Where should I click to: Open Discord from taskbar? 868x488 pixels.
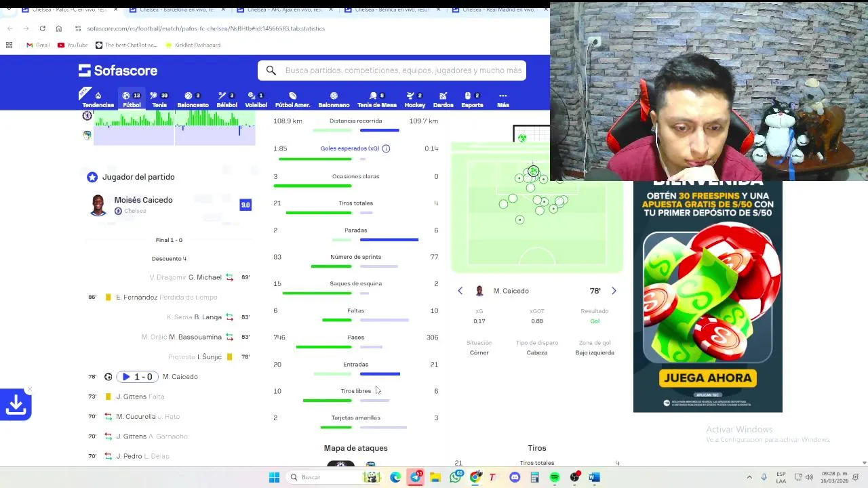[x=515, y=477]
